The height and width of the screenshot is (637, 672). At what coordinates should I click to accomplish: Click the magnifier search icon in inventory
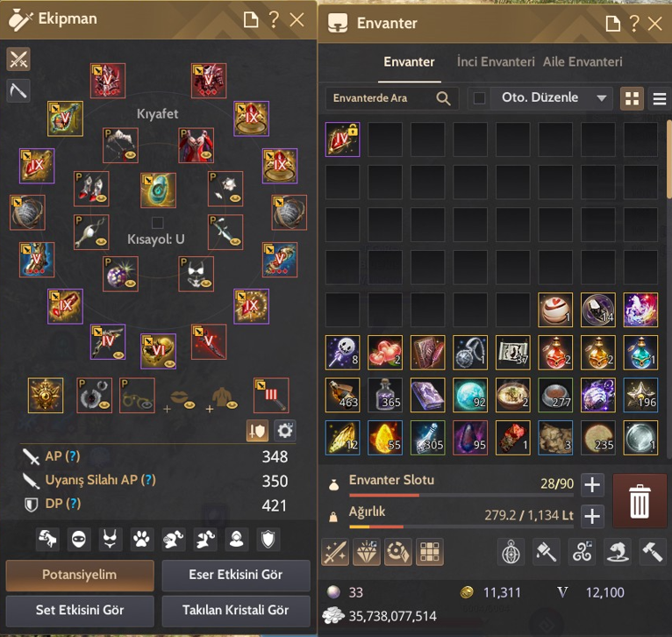tap(443, 98)
